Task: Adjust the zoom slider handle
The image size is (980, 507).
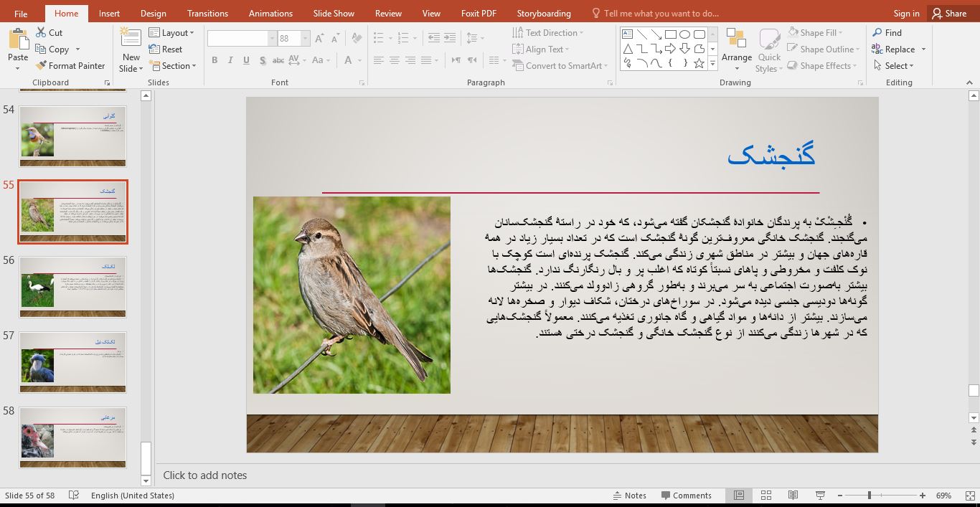Action: click(x=869, y=496)
